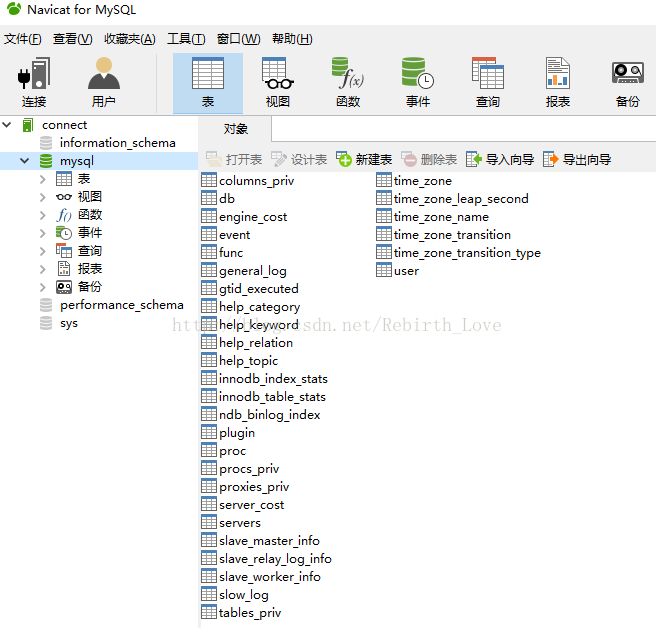Click the 新建表 button
656x628 pixels.
click(x=364, y=159)
